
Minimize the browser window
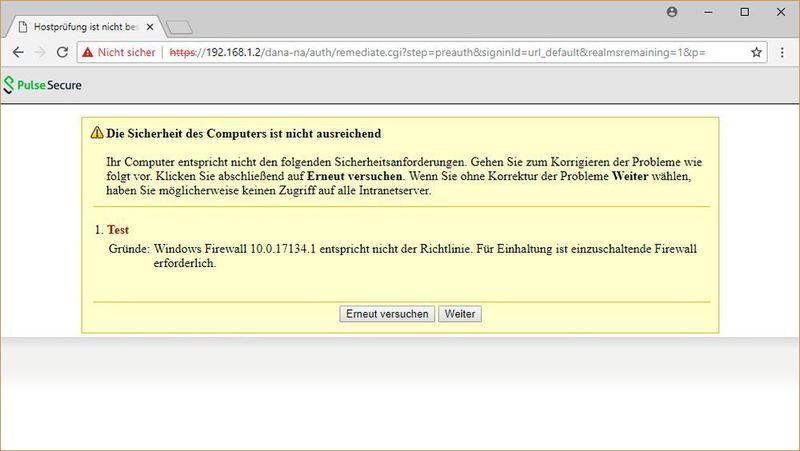pyautogui.click(x=708, y=12)
